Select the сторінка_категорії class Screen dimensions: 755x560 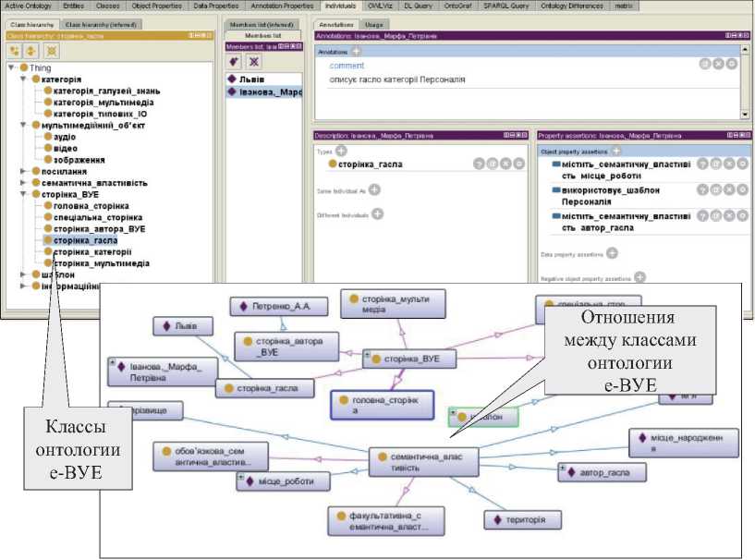[92, 252]
